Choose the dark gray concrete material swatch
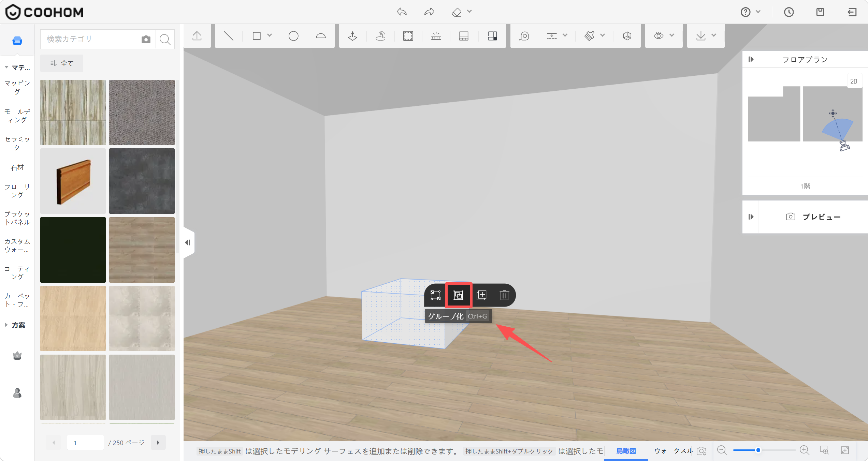This screenshot has height=461, width=868. [x=142, y=181]
